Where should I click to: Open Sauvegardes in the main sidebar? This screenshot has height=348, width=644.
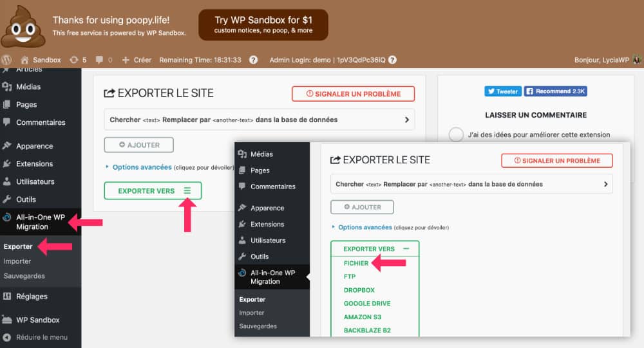point(24,276)
